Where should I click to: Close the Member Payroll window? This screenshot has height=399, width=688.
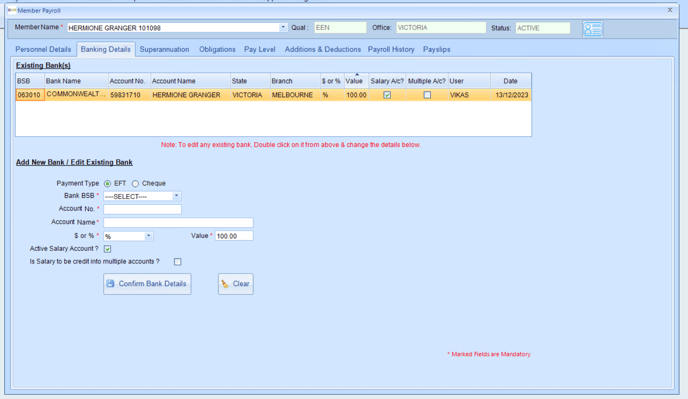pyautogui.click(x=670, y=10)
